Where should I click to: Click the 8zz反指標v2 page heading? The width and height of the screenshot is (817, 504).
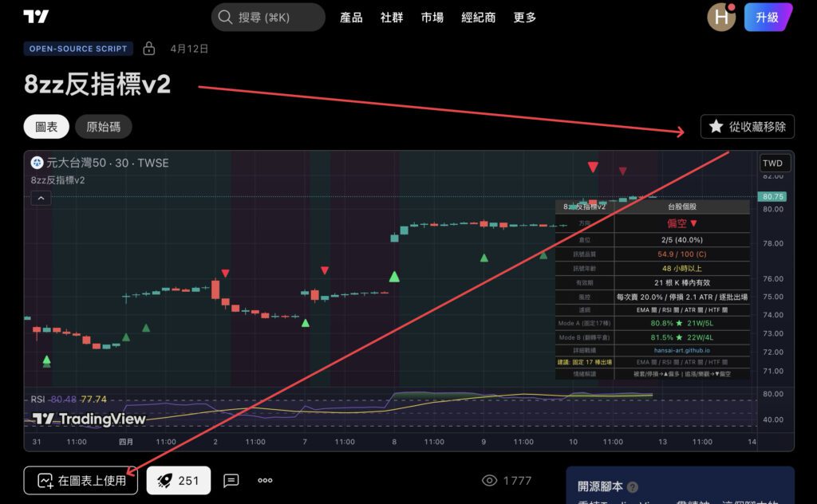(x=97, y=84)
